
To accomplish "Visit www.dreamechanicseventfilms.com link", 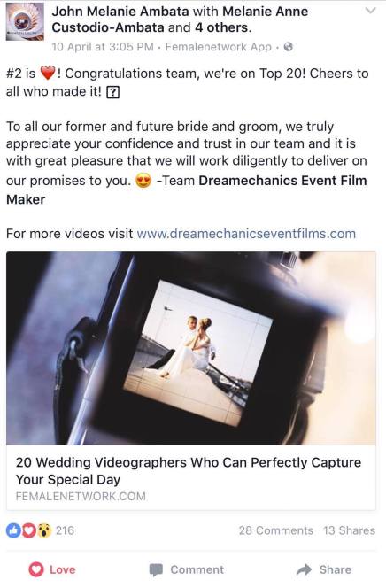I will point(246,234).
